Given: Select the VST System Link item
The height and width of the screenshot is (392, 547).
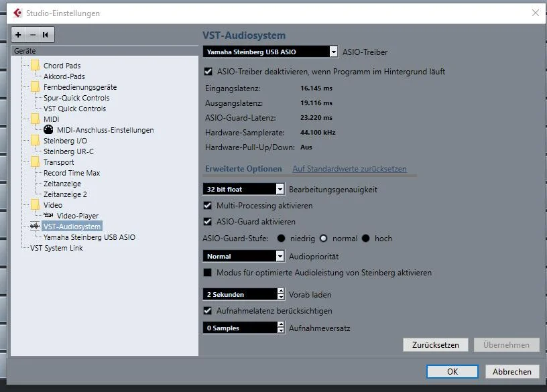Looking at the screenshot, I should [56, 248].
